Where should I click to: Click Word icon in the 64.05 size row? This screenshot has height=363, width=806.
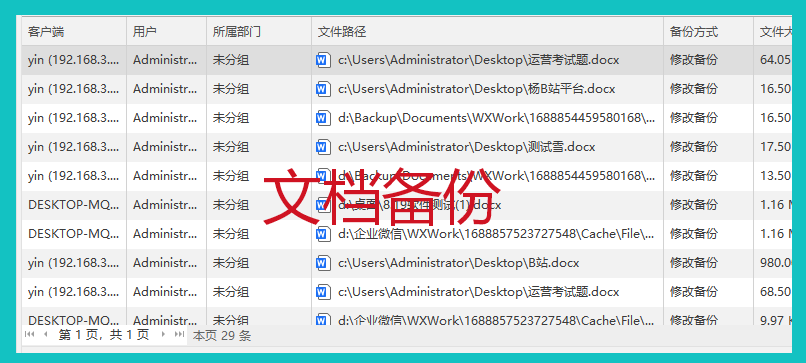coord(323,61)
